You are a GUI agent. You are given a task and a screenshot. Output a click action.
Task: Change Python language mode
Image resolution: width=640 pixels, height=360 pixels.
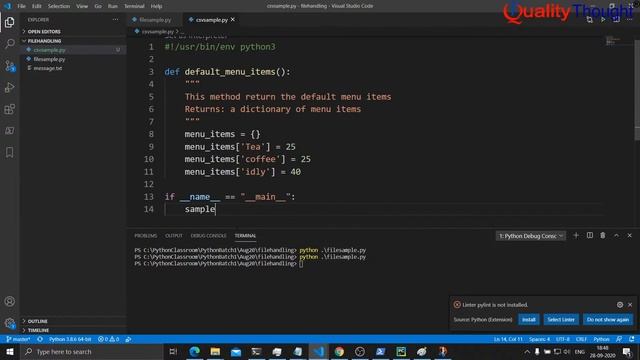click(601, 339)
